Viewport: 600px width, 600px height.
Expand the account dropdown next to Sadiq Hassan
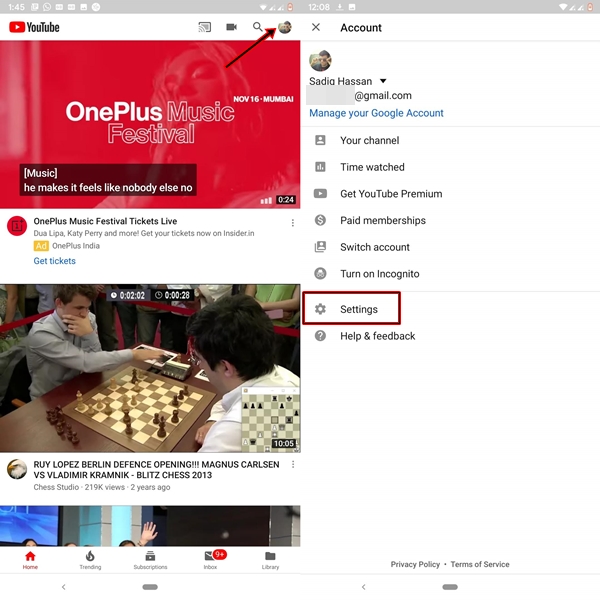383,81
